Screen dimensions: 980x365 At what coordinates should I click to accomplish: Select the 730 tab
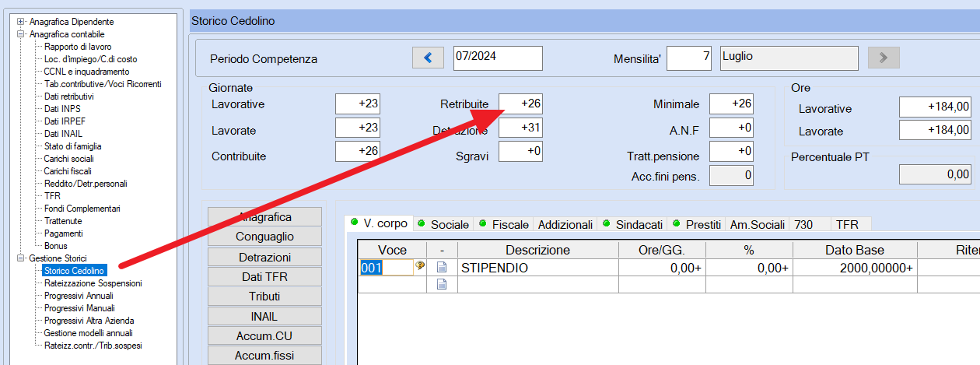810,224
